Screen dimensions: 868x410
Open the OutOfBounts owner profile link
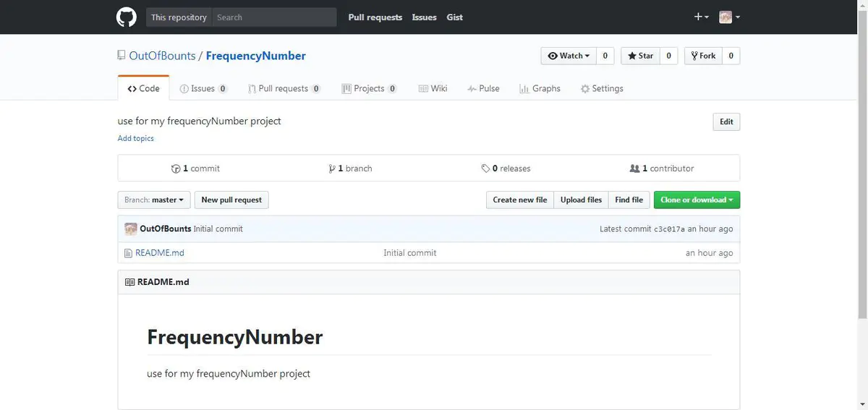pos(162,56)
